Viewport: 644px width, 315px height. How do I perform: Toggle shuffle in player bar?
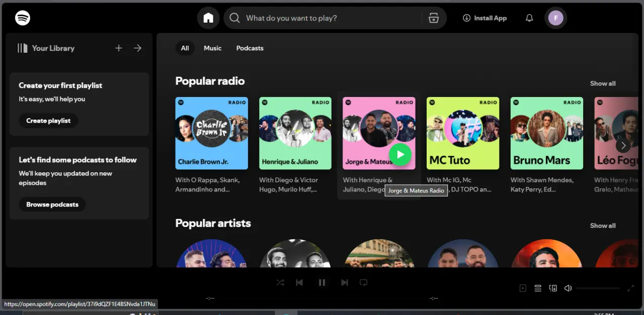tap(280, 282)
